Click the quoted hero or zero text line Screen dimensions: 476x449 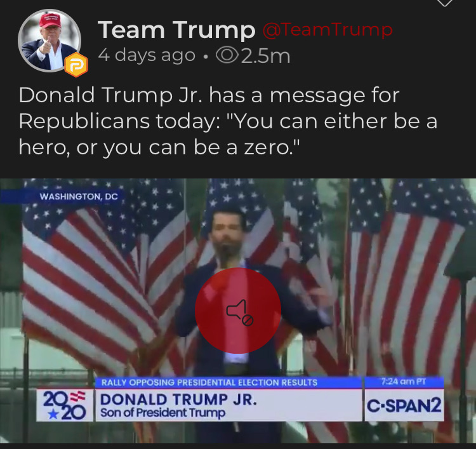pos(159,147)
